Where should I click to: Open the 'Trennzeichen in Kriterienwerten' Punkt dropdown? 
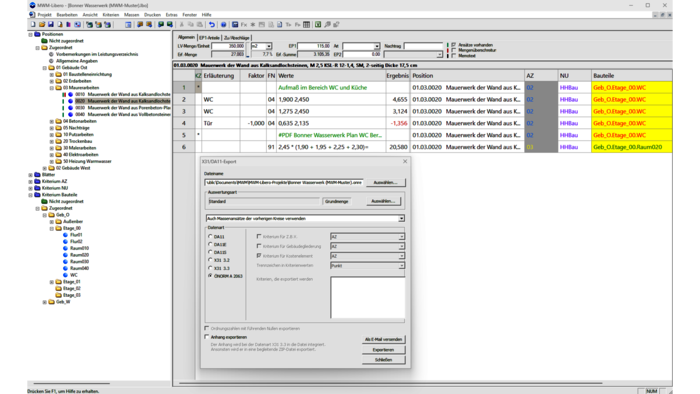click(401, 265)
